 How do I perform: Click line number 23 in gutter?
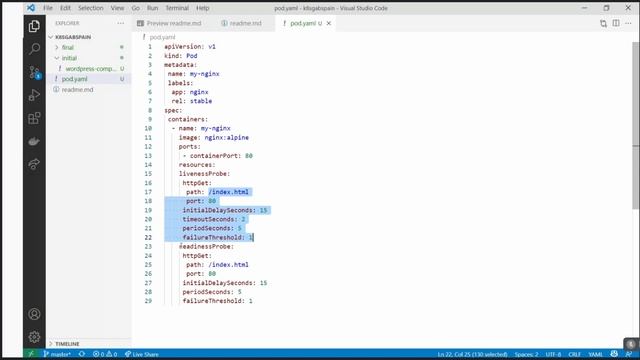tap(148, 247)
